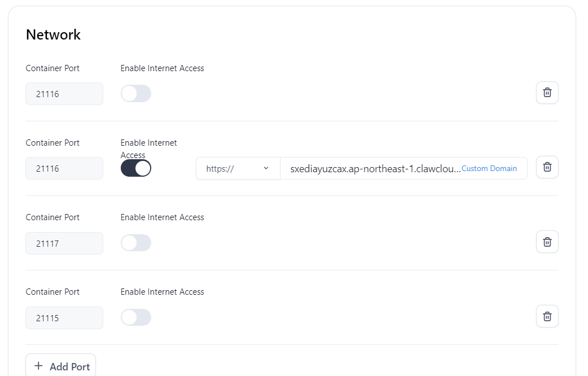Delete the port 21117 row with trash icon
Viewport: 588px width, 376px height.
click(547, 242)
